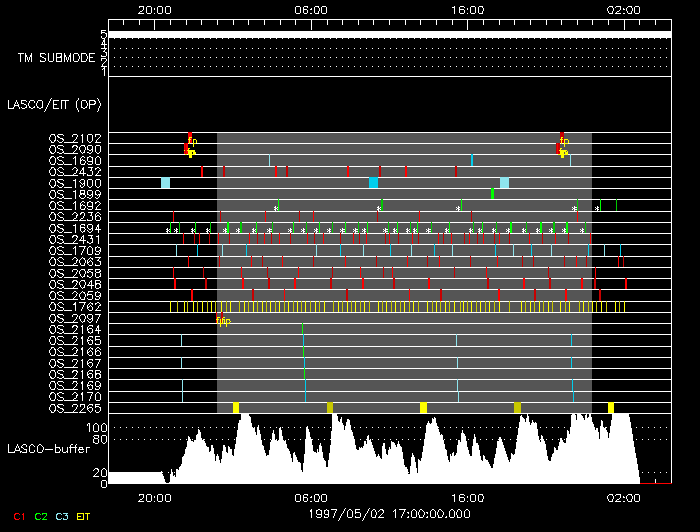Click the left red marker in OS_2102 row
700x532 pixels.
pyautogui.click(x=189, y=137)
